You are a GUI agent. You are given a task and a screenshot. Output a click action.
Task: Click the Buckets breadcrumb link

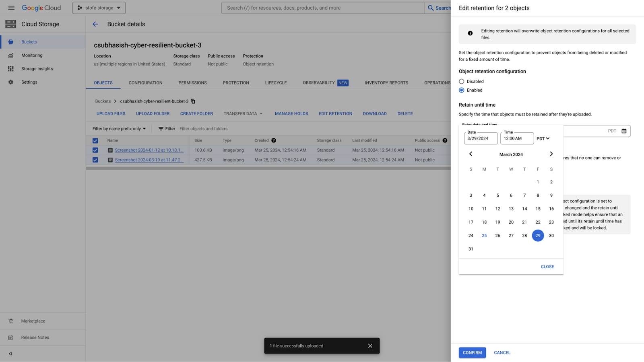coord(103,101)
